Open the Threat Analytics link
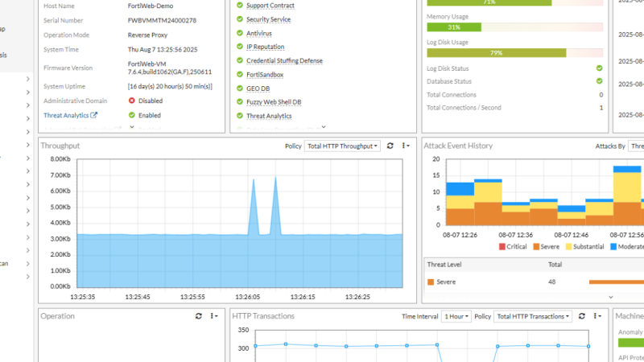The width and height of the screenshot is (644, 362). pos(66,115)
